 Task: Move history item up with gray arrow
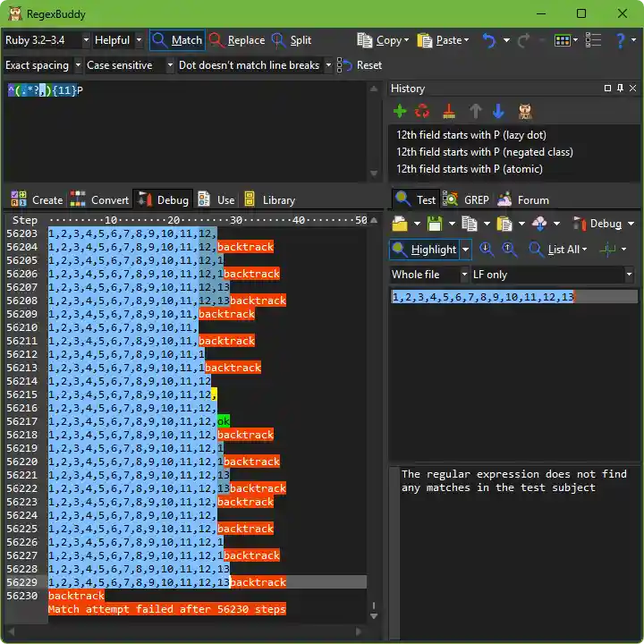click(475, 111)
